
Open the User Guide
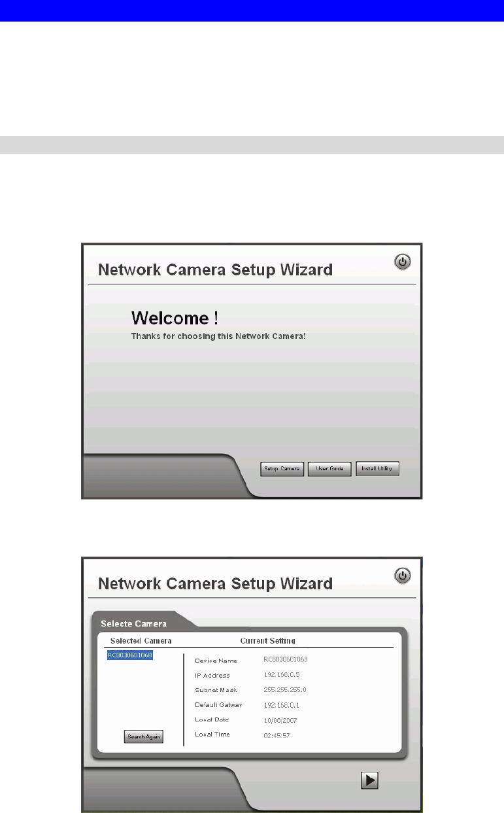click(329, 469)
